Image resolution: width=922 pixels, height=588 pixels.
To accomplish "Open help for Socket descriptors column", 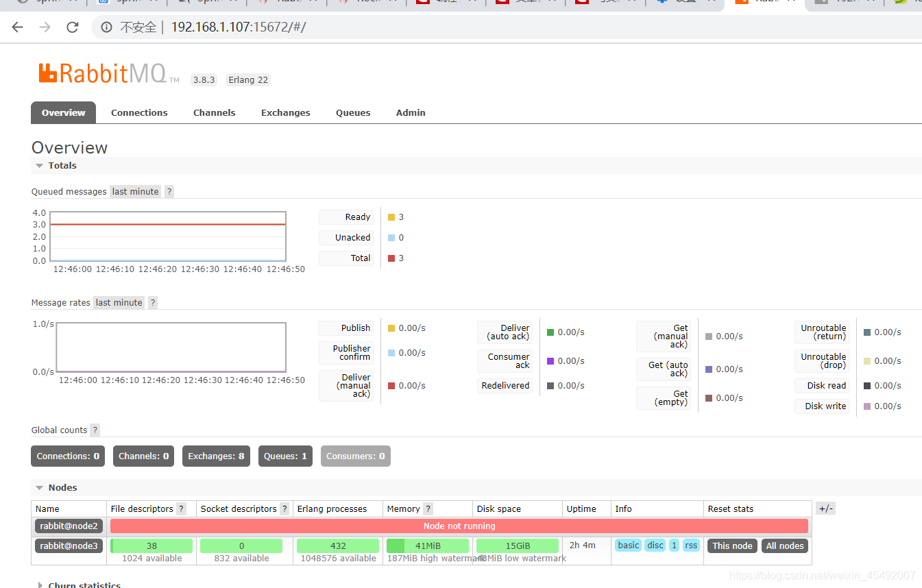I will [284, 509].
